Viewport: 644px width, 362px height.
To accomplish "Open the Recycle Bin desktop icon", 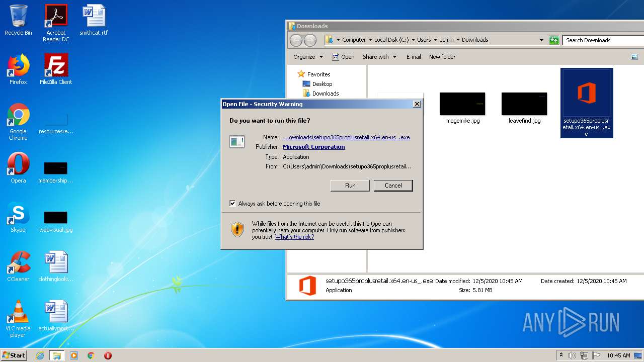I will tap(18, 20).
